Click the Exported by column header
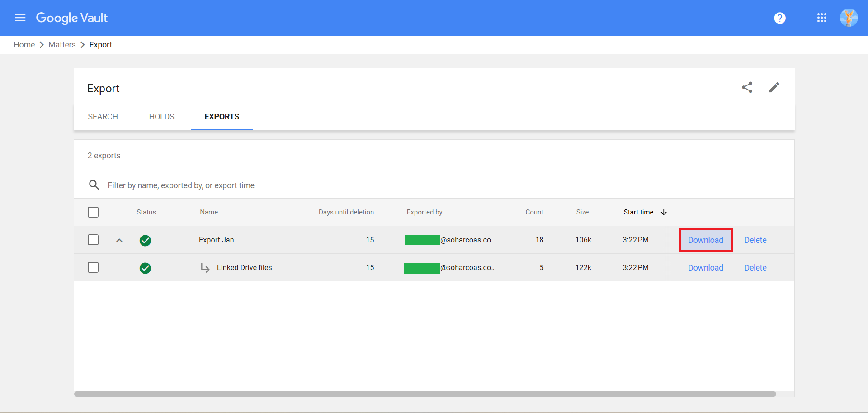 [425, 212]
